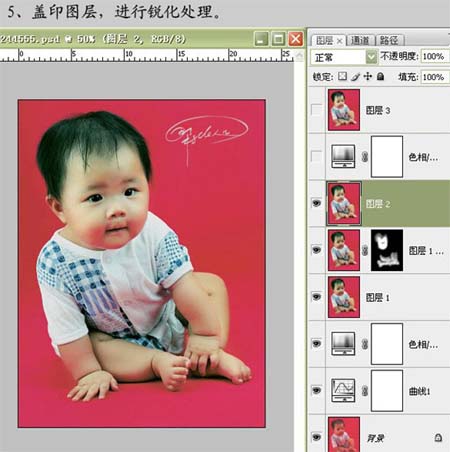Select the 图层 1 layer thumbnail

(344, 297)
